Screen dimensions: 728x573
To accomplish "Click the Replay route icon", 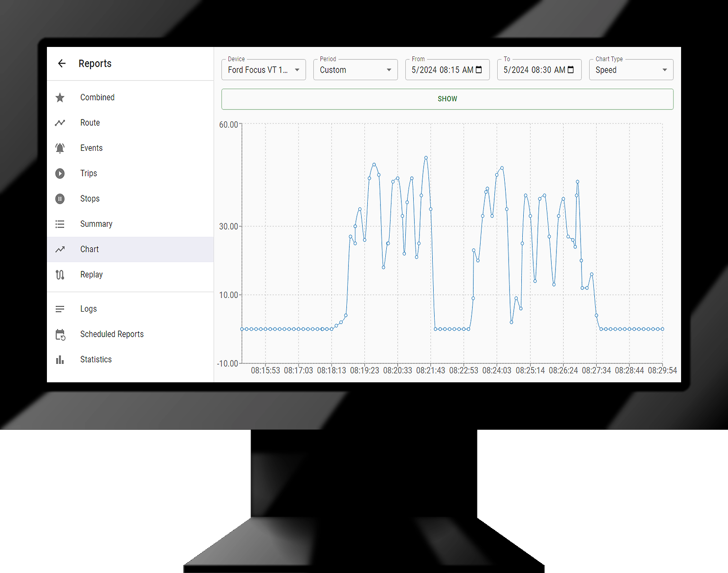I will 60,275.
